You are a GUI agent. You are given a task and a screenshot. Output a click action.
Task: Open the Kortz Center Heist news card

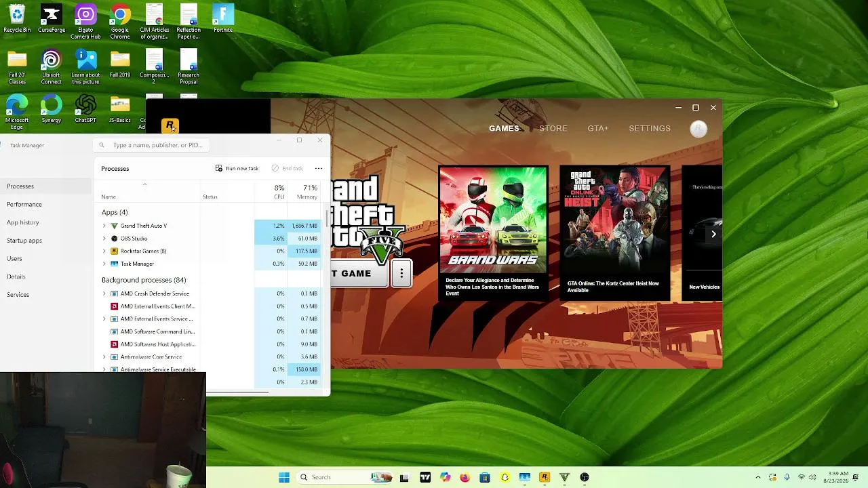[614, 233]
